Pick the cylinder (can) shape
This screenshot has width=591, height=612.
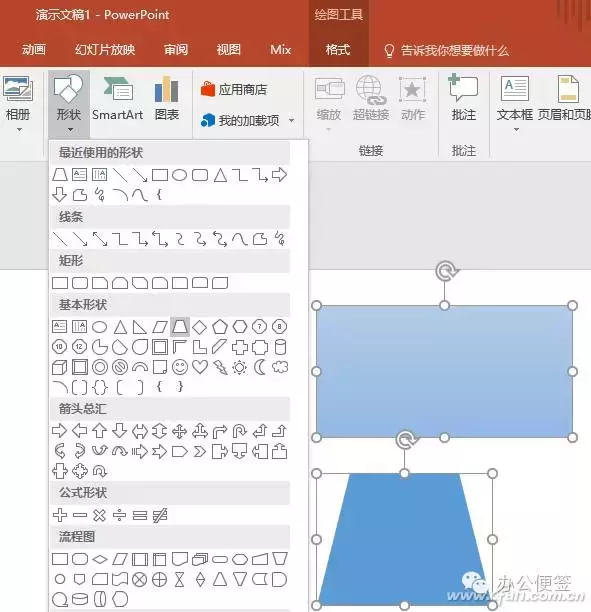click(x=280, y=347)
